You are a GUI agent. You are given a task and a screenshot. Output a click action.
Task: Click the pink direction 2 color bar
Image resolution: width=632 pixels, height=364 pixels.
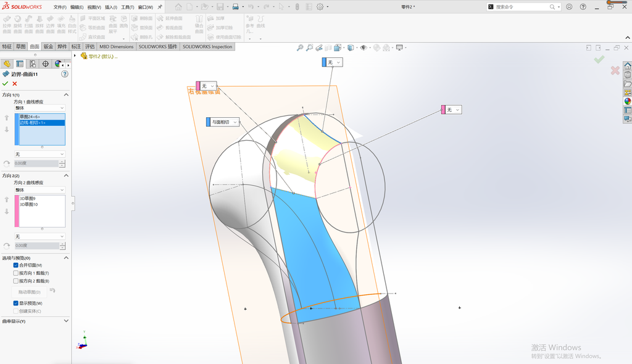(x=17, y=211)
